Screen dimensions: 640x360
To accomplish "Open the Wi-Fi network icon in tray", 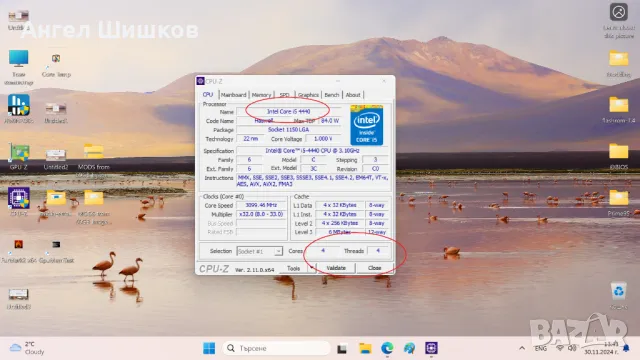I will (x=560, y=348).
